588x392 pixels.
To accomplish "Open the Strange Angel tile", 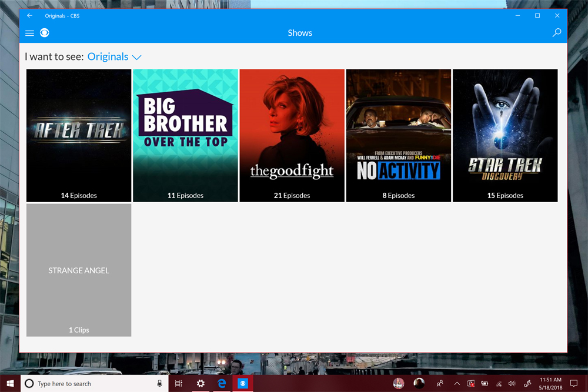I will point(79,270).
